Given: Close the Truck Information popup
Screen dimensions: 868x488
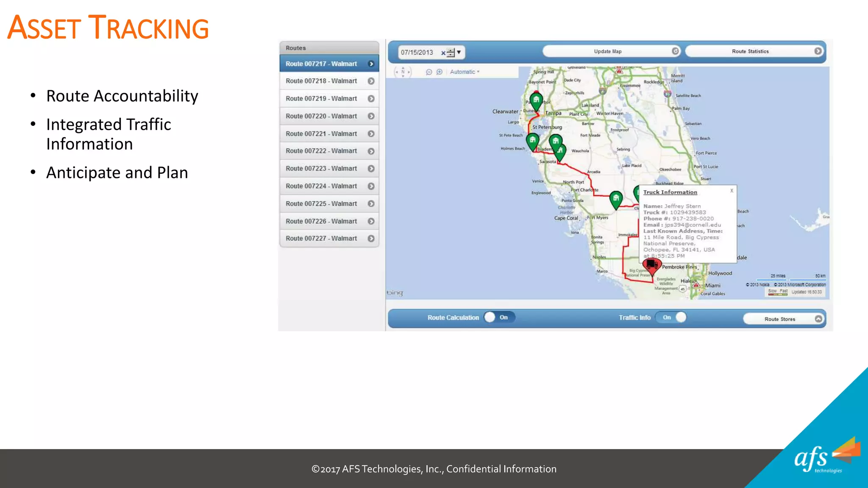Looking at the screenshot, I should (x=732, y=191).
